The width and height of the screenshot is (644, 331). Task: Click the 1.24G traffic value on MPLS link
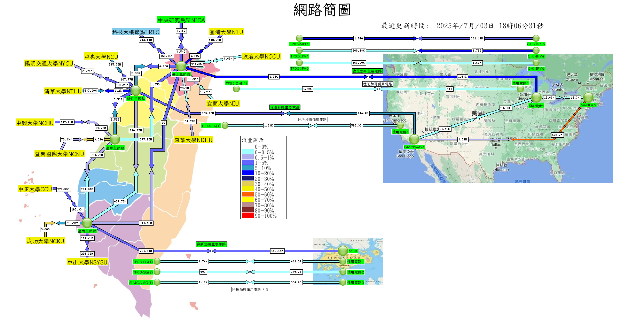click(x=359, y=38)
